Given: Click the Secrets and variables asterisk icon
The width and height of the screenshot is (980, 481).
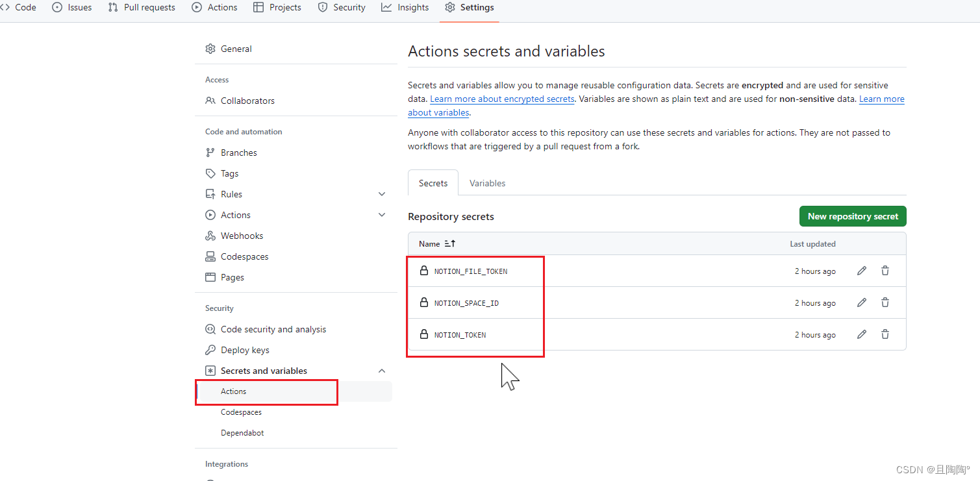Looking at the screenshot, I should [210, 371].
